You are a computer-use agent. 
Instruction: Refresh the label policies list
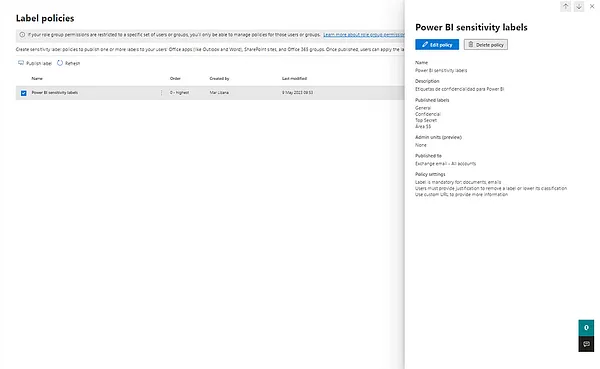(x=68, y=63)
